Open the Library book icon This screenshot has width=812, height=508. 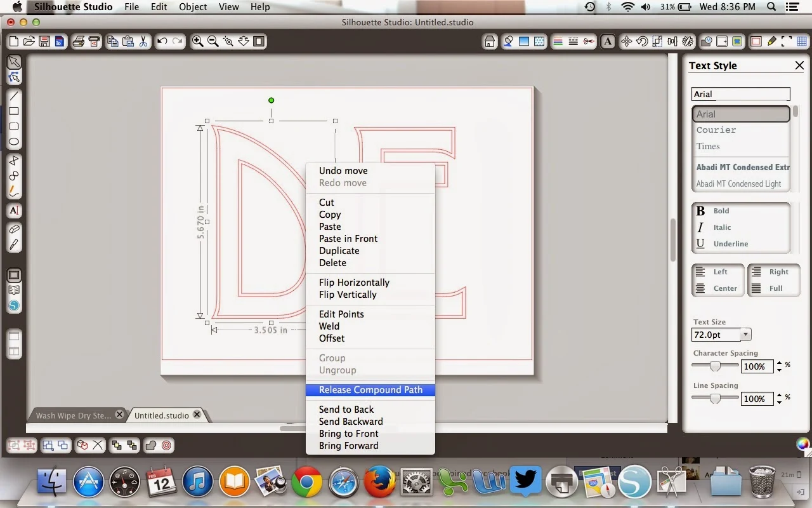pyautogui.click(x=14, y=290)
